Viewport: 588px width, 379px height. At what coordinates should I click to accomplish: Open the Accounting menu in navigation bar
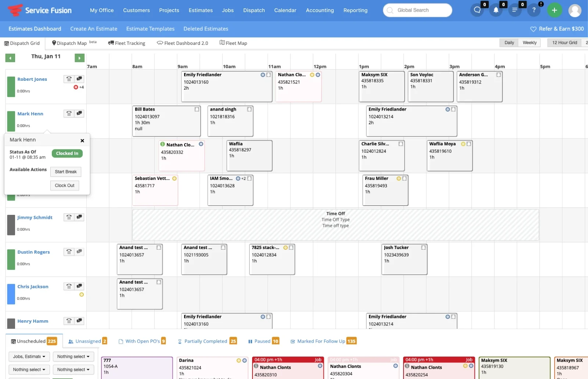[320, 10]
